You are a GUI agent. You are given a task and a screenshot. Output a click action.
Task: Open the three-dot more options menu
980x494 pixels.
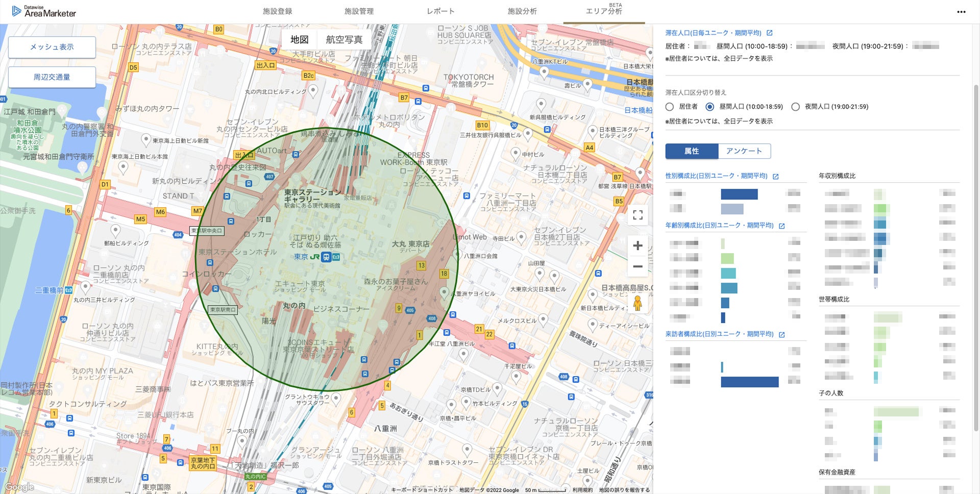pyautogui.click(x=961, y=12)
